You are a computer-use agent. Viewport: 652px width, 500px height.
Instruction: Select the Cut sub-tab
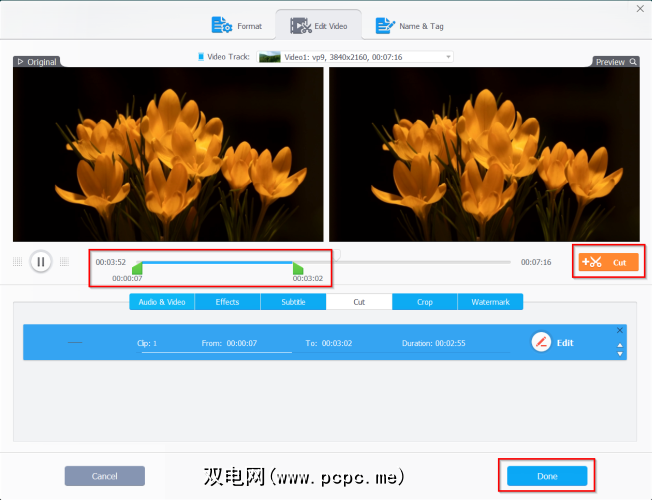pos(359,302)
